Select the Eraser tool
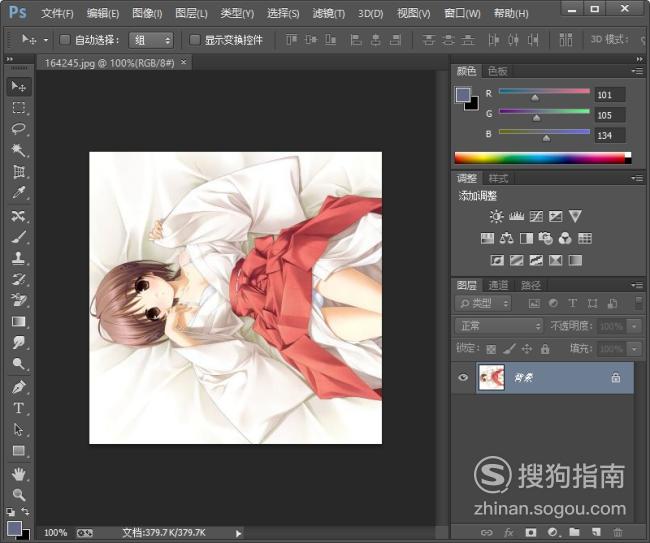 [19, 300]
